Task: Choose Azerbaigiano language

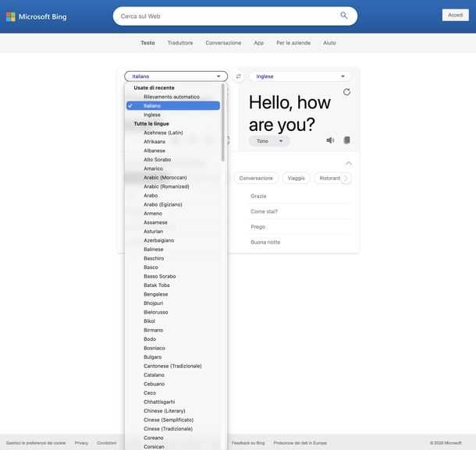Action: tap(173, 240)
